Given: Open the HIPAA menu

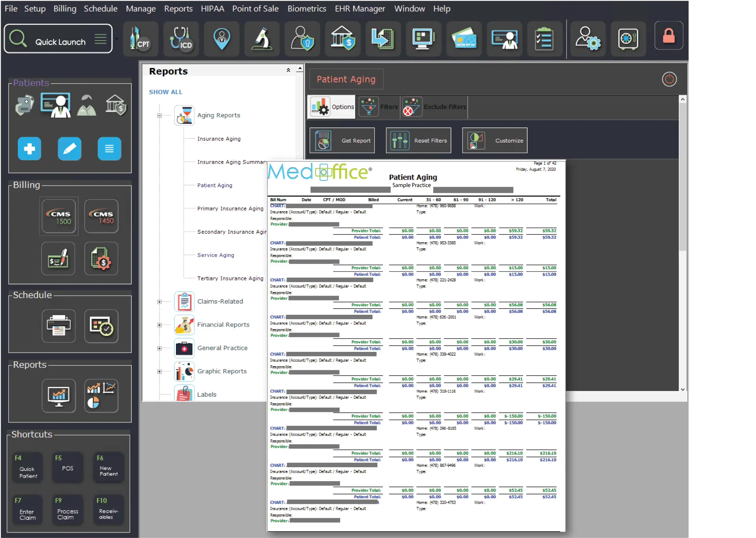Looking at the screenshot, I should (212, 9).
